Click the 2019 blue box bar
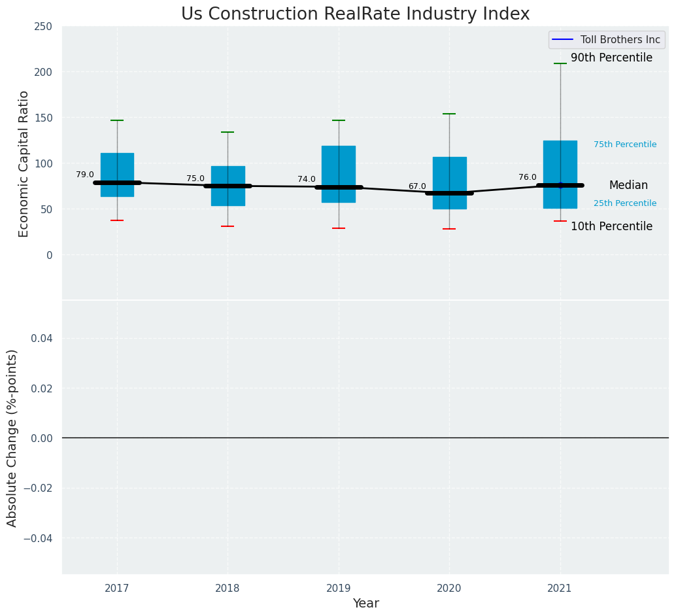676x616 pixels. click(339, 175)
